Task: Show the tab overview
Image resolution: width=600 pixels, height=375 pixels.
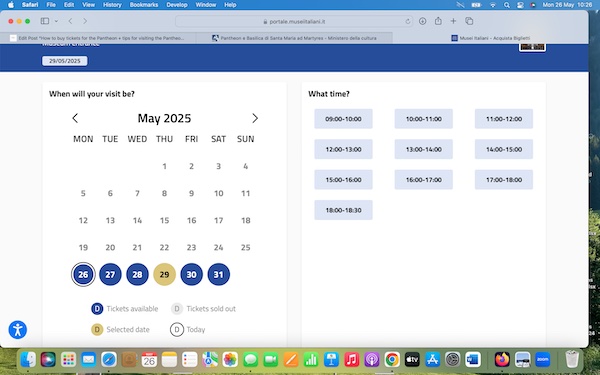Action: [469, 21]
